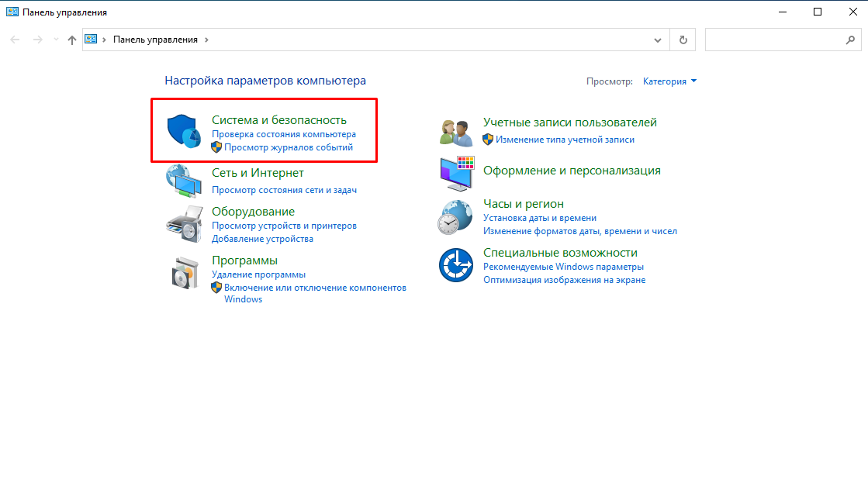
Task: Expand the chevron after Панель управления breadcrumb
Action: point(206,40)
